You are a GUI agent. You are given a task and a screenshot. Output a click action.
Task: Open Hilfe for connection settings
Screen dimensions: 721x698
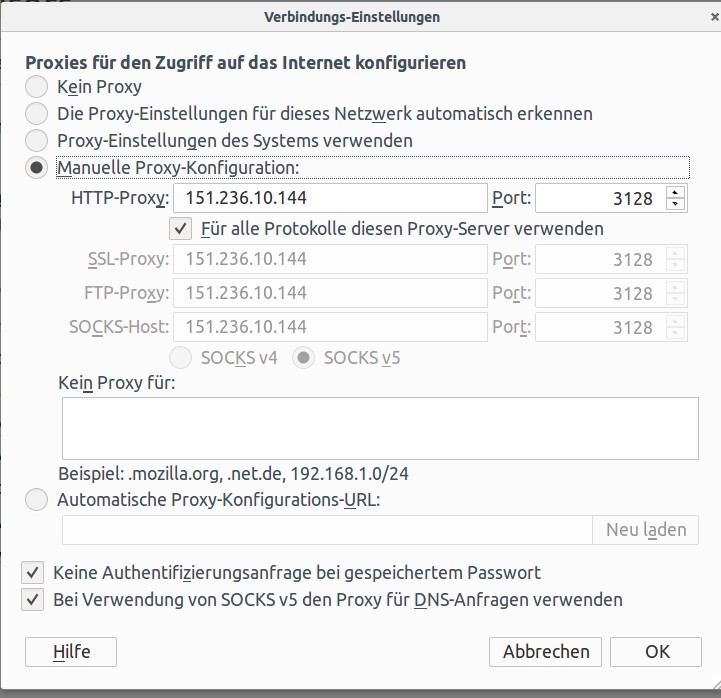point(71,652)
